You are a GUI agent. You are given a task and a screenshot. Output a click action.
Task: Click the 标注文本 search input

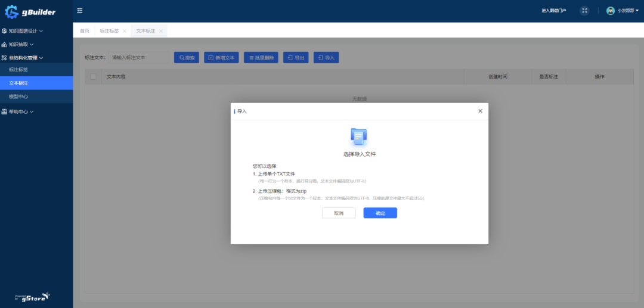point(138,58)
